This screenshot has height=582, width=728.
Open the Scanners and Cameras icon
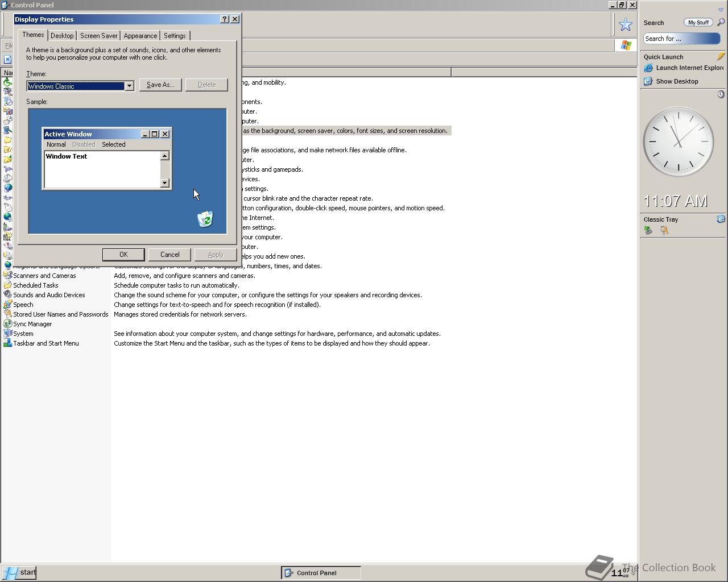pos(7,275)
